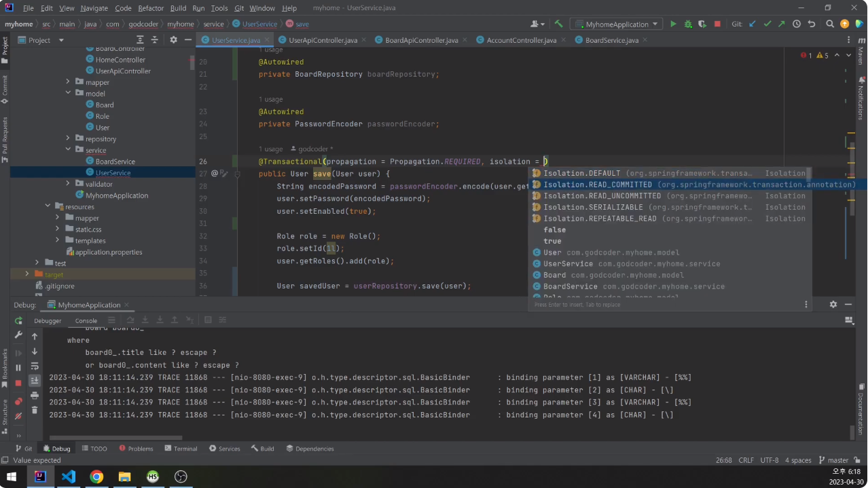Show Git history with the clock icon

click(797, 24)
